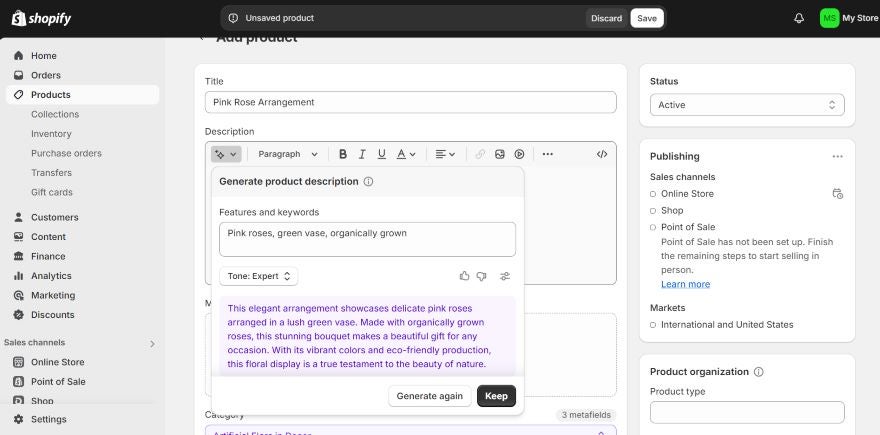Click Shop publishing channel entry
Viewport: 880px width, 435px height.
(672, 210)
